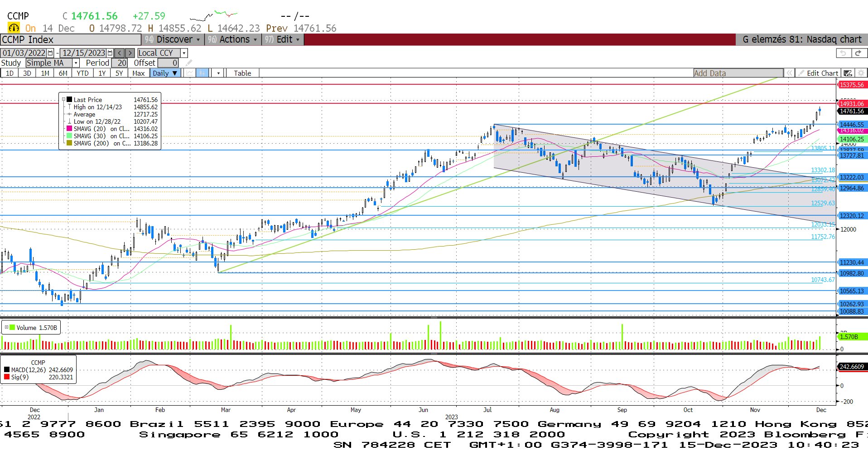Click G elemzés 81: Nasdaq chart title

(802, 39)
